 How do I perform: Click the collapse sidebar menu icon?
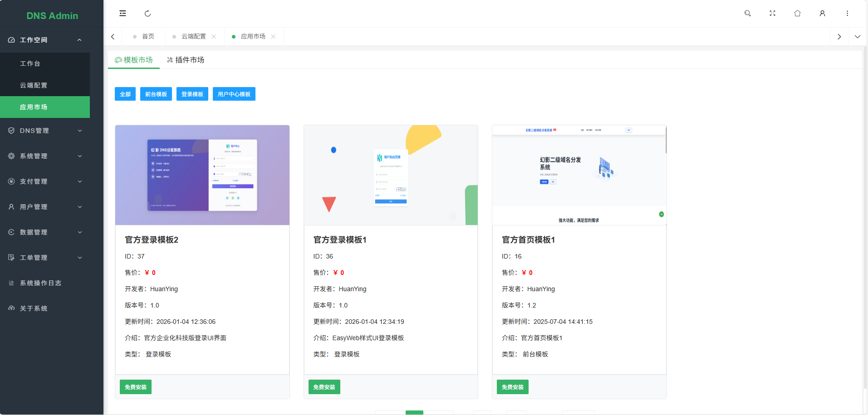[x=123, y=13]
